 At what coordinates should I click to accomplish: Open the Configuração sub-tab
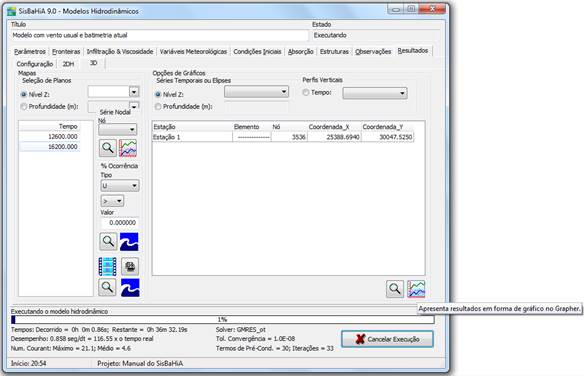35,64
